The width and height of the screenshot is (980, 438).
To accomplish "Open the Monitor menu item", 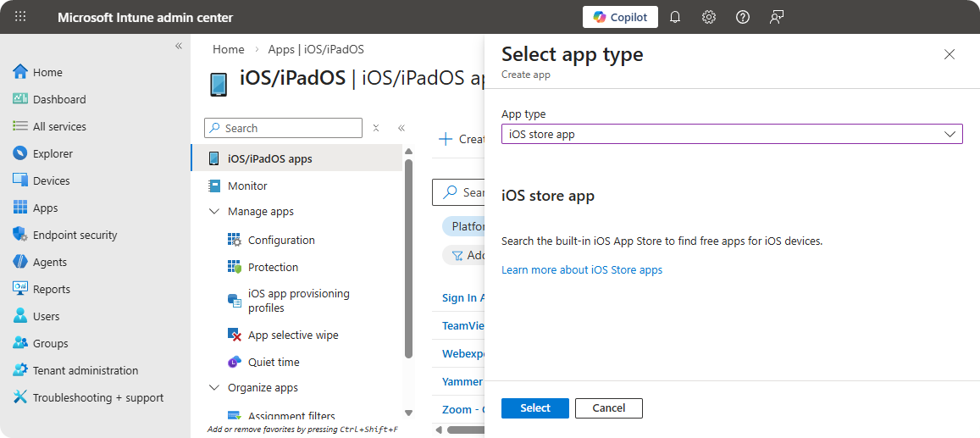I will click(x=247, y=186).
